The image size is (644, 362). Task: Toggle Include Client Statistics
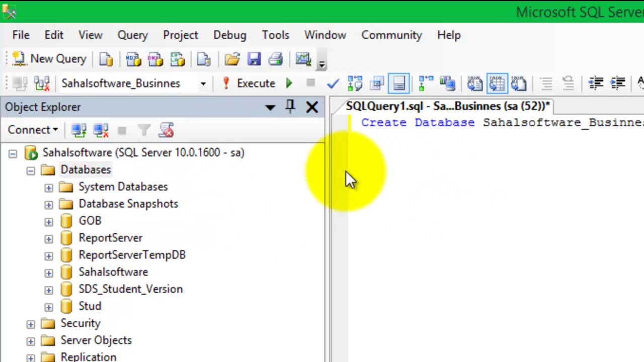pyautogui.click(x=448, y=83)
